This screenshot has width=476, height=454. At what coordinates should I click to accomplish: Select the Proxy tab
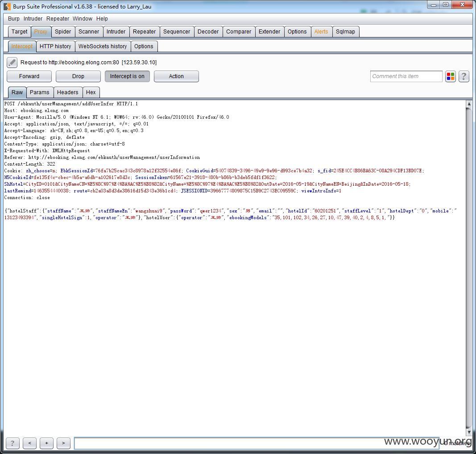pyautogui.click(x=41, y=32)
